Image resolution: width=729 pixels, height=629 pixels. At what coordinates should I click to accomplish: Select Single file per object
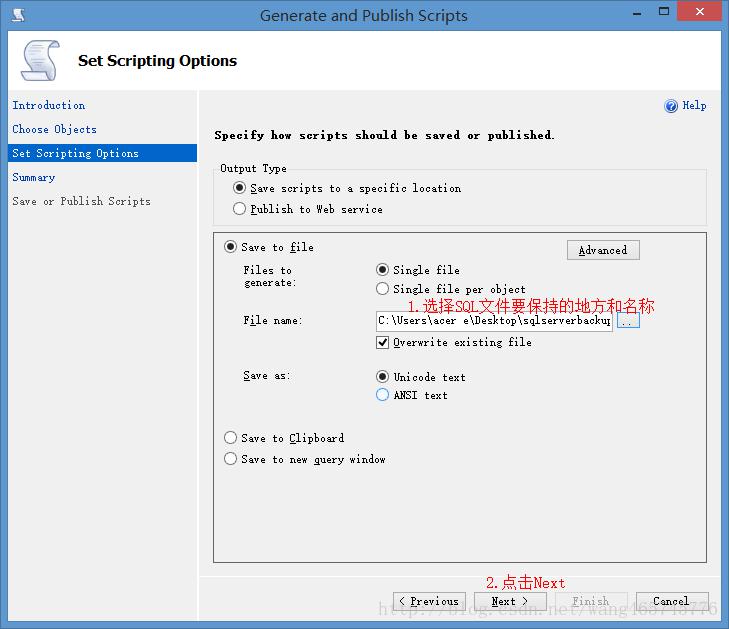tap(383, 289)
